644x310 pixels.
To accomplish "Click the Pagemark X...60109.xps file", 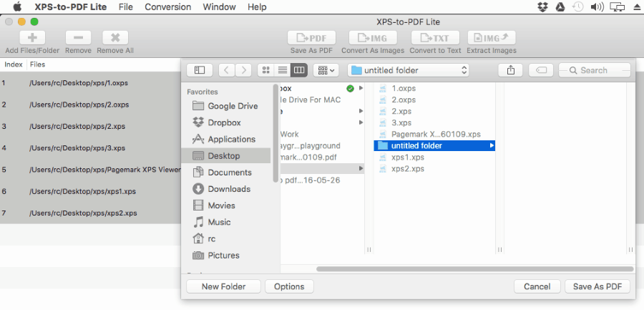I will (x=434, y=134).
